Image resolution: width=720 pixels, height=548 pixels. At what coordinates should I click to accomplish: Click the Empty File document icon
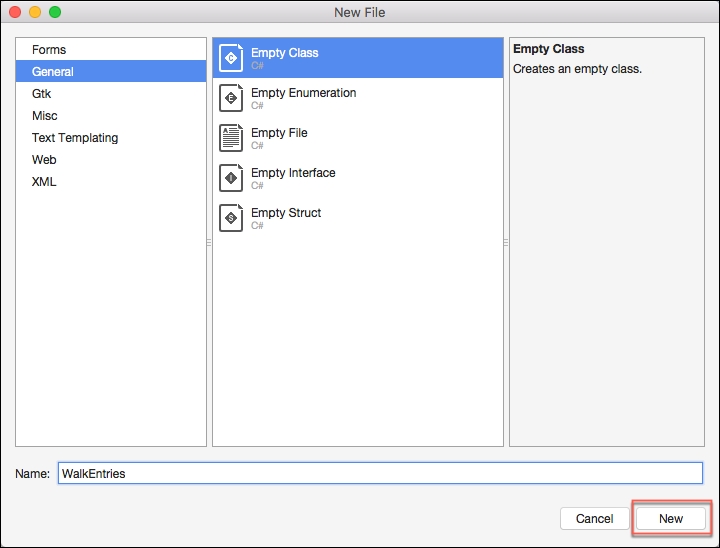pyautogui.click(x=231, y=138)
